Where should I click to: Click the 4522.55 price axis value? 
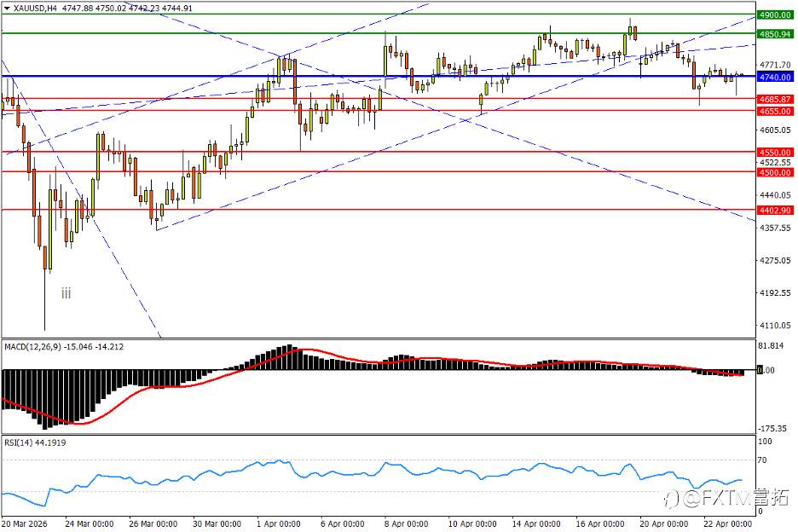coord(775,162)
